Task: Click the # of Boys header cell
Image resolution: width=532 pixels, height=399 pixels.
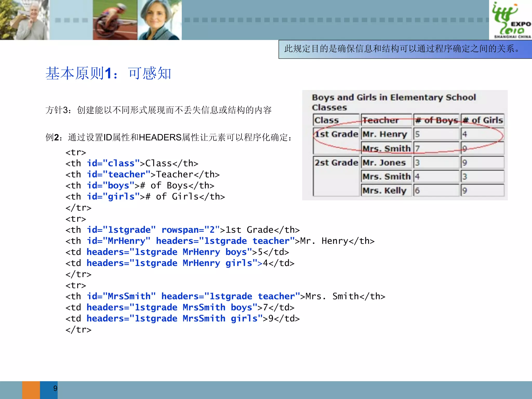Action: pyautogui.click(x=436, y=120)
